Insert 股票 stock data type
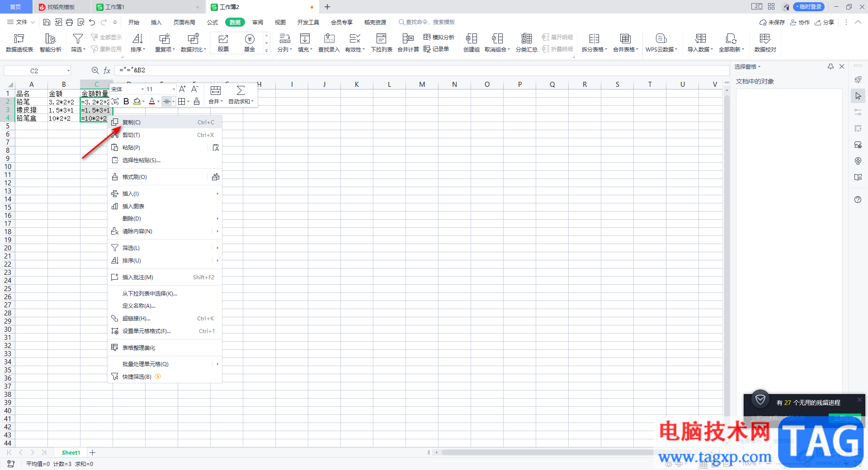 (223, 43)
